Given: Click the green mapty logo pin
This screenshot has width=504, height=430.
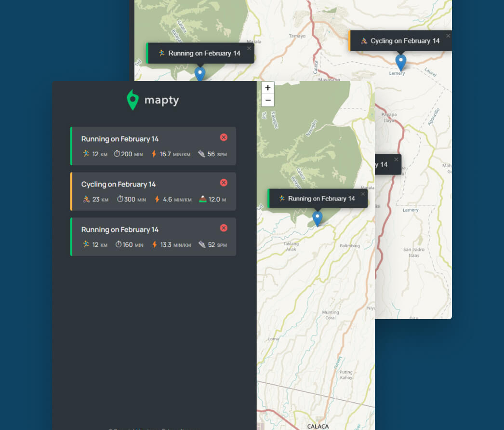Looking at the screenshot, I should (x=133, y=100).
